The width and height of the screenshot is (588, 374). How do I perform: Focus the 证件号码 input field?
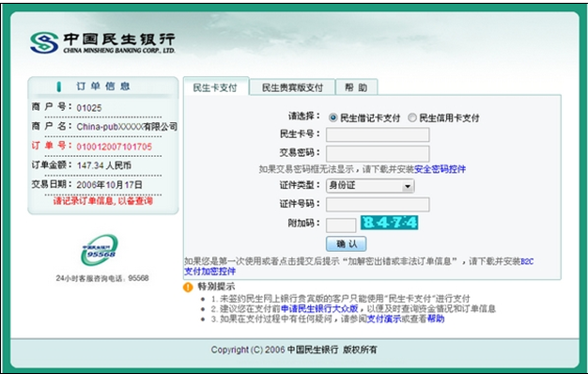[x=378, y=205]
